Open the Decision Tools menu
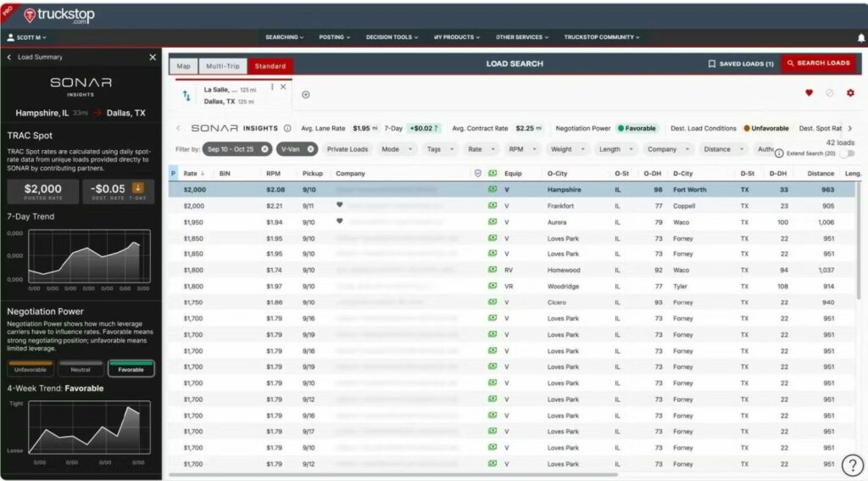This screenshot has width=868, height=481. tap(392, 37)
